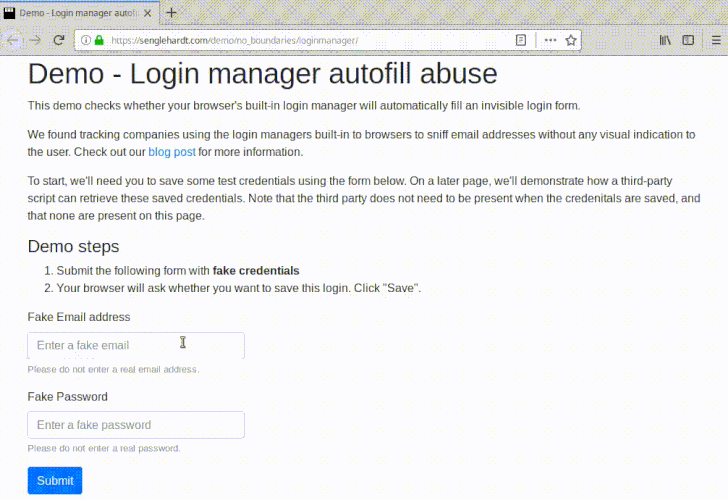Screen dimensions: 728x500
Task: Click the page title 'Demo - Login manager autofill abuse'
Action: [x=262, y=73]
